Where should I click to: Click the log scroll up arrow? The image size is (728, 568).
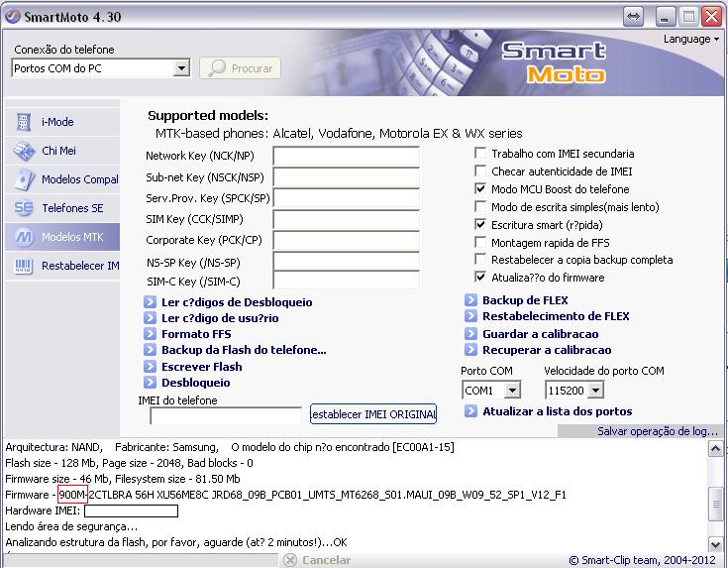[x=715, y=448]
